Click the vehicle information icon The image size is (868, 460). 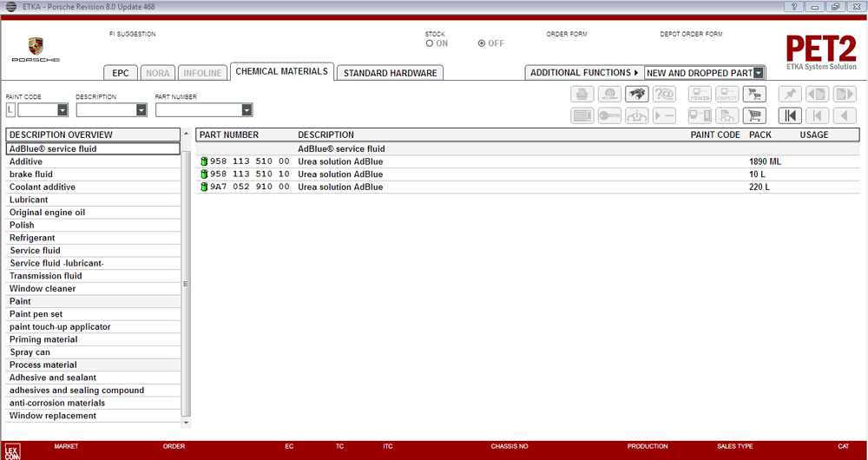tap(636, 115)
